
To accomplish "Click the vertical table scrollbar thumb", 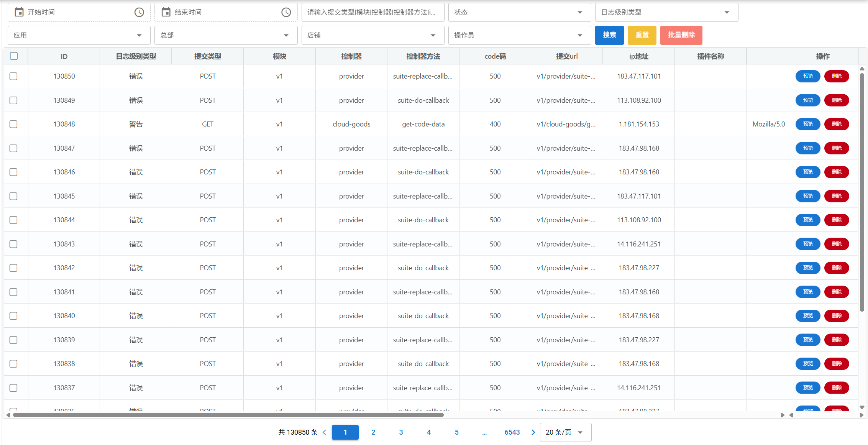I will point(862,192).
